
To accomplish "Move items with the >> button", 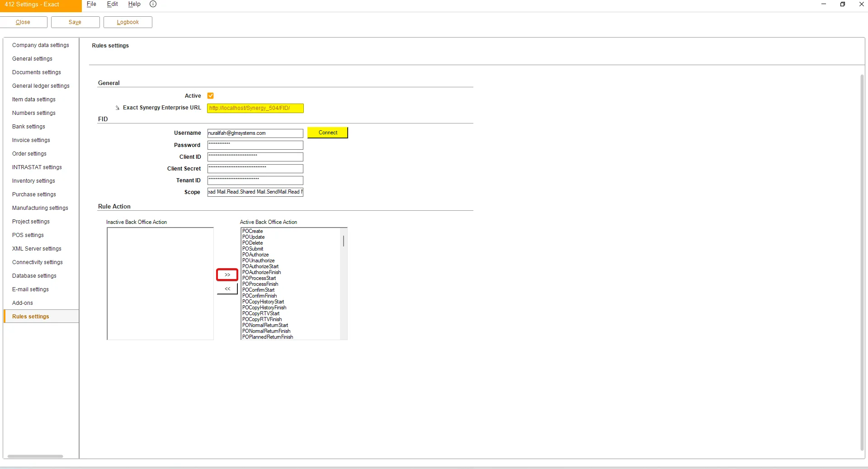I will [x=227, y=275].
